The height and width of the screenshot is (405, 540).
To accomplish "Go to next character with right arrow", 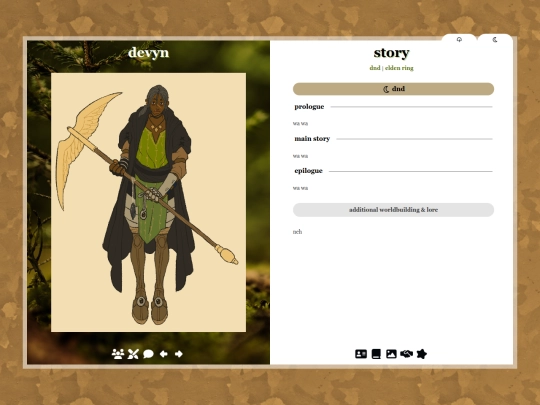I will coord(179,354).
